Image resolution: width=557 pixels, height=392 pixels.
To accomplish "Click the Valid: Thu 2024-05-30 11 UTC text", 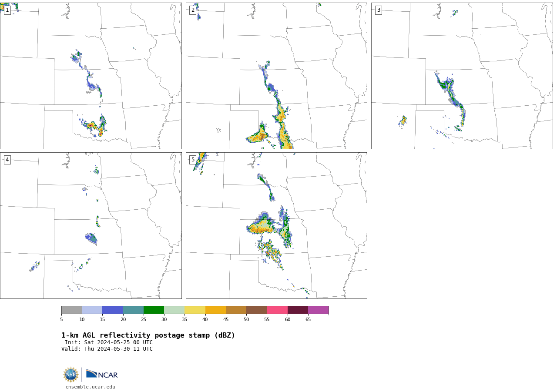I will pos(107,349).
